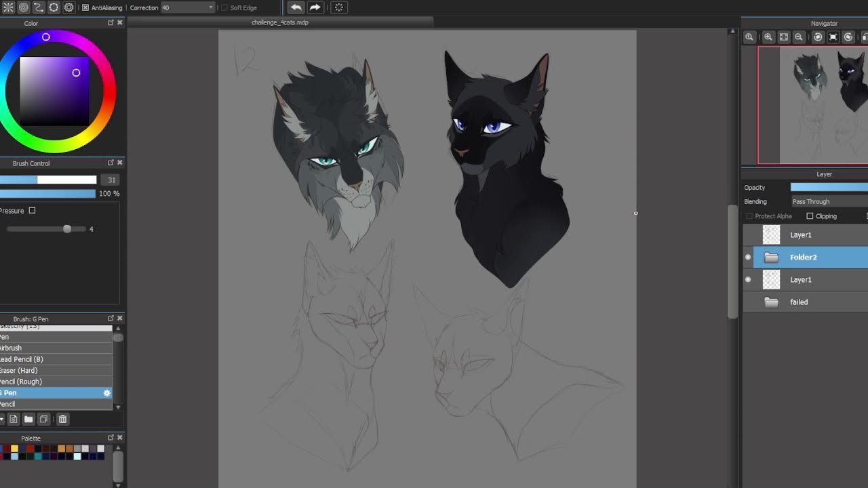The width and height of the screenshot is (868, 488).
Task: Toggle visibility of lower Layer1
Action: point(748,280)
